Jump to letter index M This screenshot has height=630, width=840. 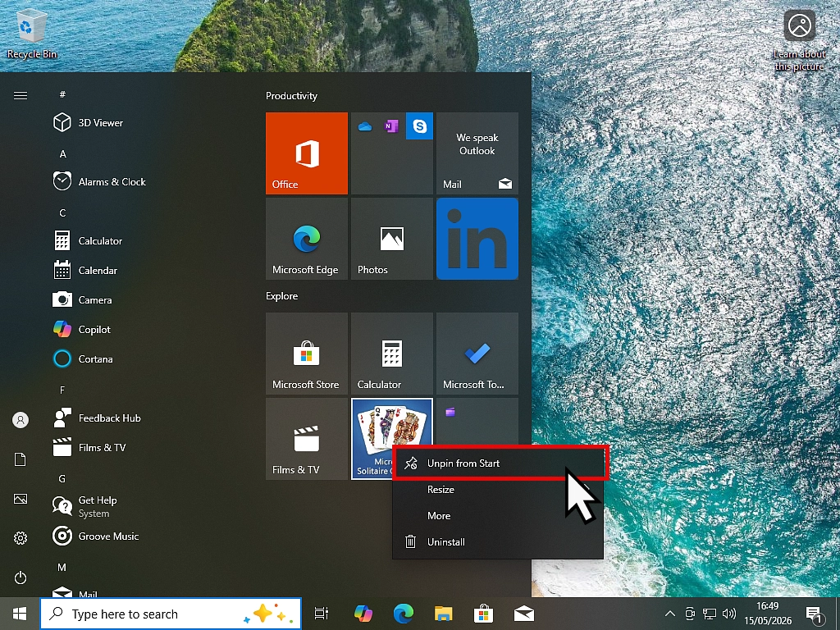tap(62, 568)
